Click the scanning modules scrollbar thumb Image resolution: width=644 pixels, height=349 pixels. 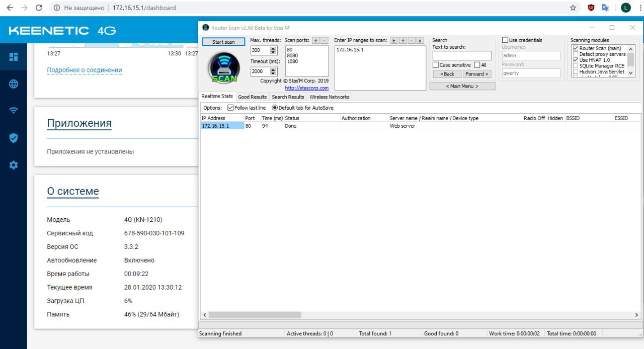(631, 59)
